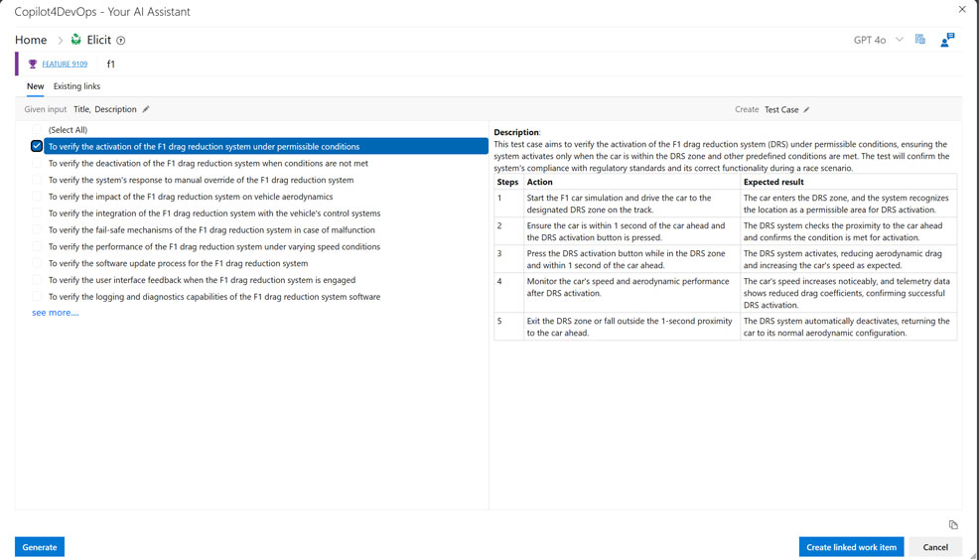
Task: Open the Elicit help question-mark icon
Action: (x=121, y=41)
